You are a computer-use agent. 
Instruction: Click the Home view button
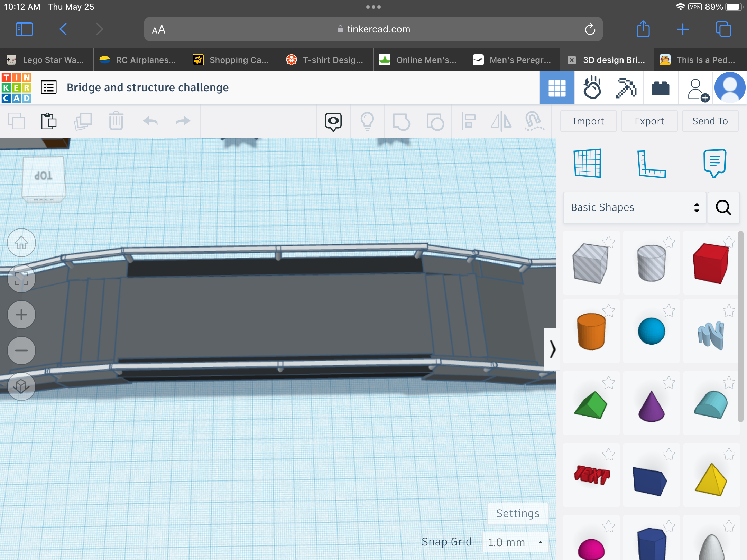click(21, 243)
